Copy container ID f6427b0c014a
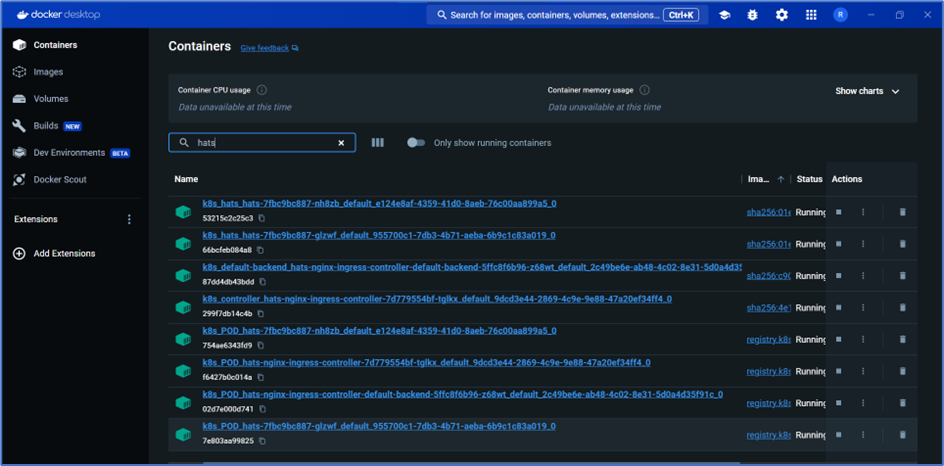The height and width of the screenshot is (466, 944). [x=261, y=377]
